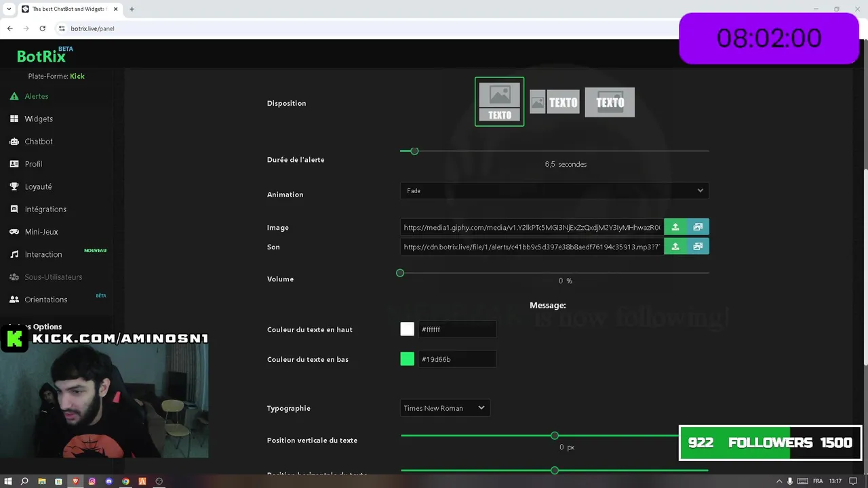Screen dimensions: 868x488
Task: Click the Mini-Jeux gamepad icon
Action: 14,232
